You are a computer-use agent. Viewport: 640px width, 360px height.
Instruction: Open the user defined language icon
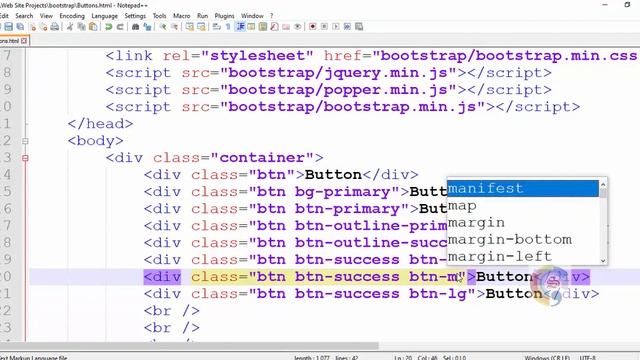pyautogui.click(x=251, y=27)
